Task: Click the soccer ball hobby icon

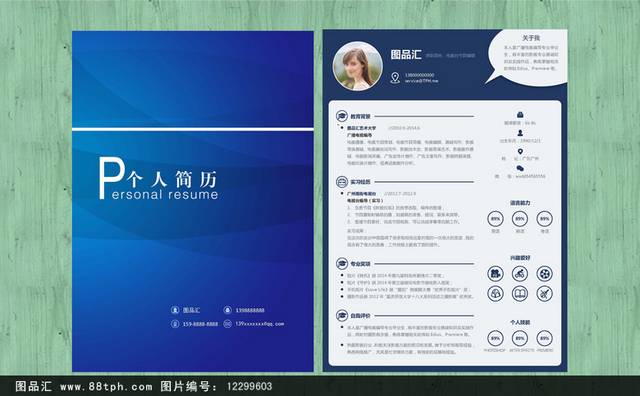Action: tap(544, 274)
